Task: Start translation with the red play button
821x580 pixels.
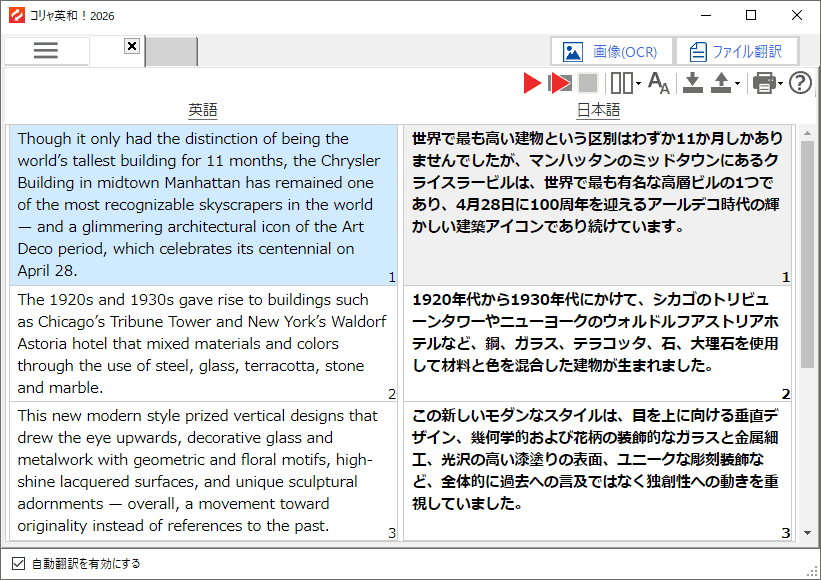Action: [x=532, y=84]
